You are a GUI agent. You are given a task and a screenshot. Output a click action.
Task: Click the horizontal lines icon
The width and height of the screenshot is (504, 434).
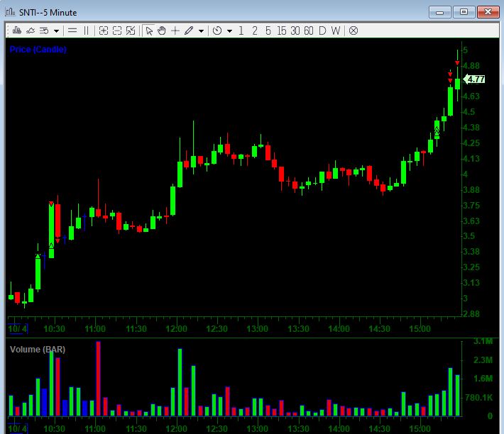(72, 30)
